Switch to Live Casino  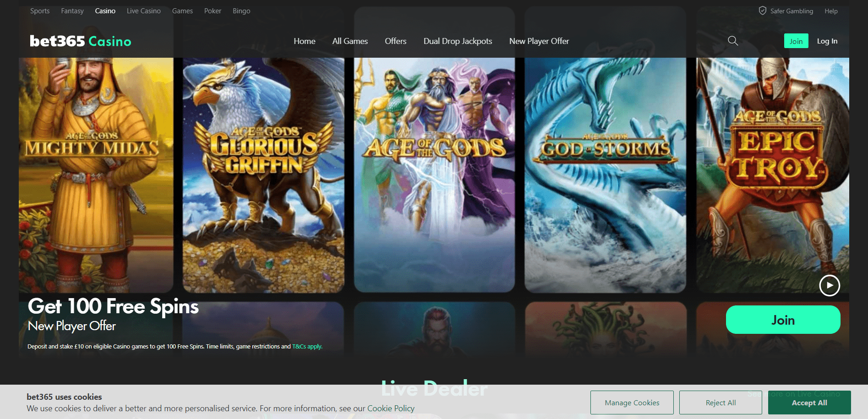tap(144, 11)
